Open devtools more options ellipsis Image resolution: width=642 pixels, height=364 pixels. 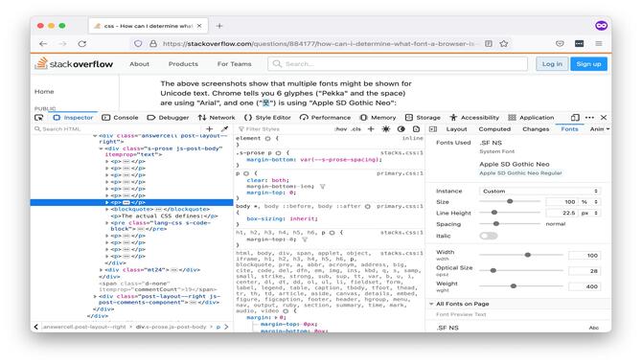589,118
